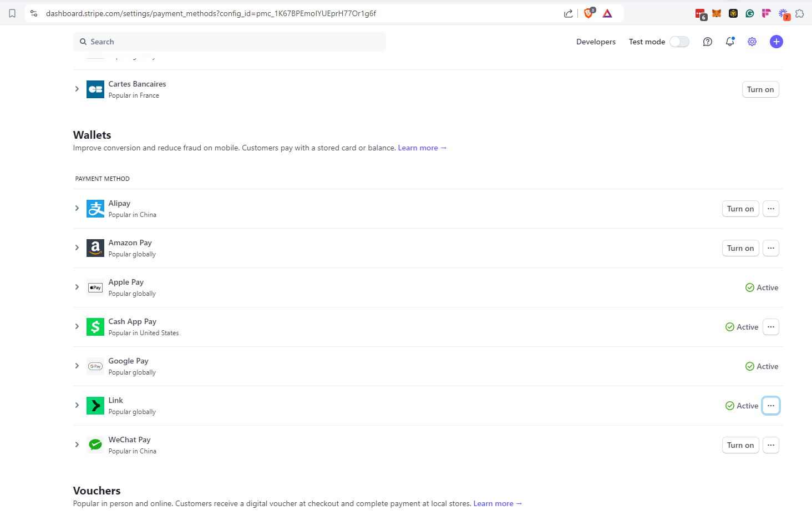Screen dimensions: 812x520
Task: Click the Search field
Action: (x=230, y=42)
